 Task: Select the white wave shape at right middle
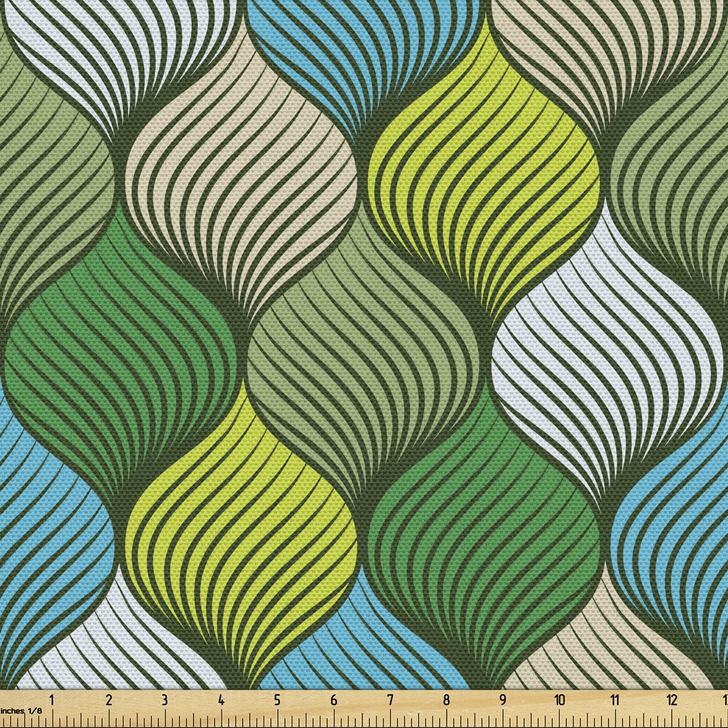[607, 340]
